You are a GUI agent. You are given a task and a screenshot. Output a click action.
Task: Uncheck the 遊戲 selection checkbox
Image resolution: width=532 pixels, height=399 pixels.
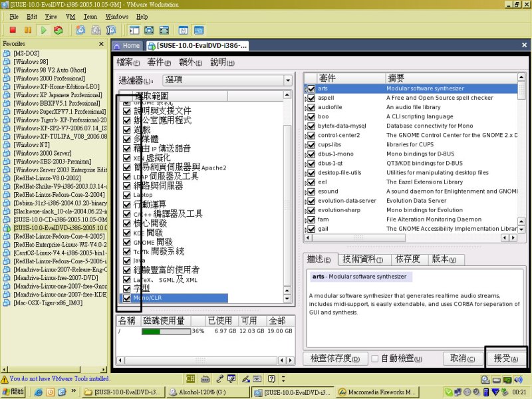[127, 130]
